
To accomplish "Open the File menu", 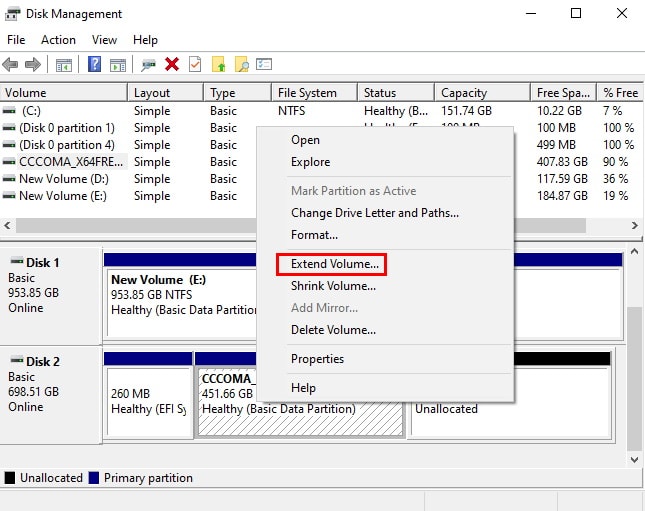I will (16, 40).
